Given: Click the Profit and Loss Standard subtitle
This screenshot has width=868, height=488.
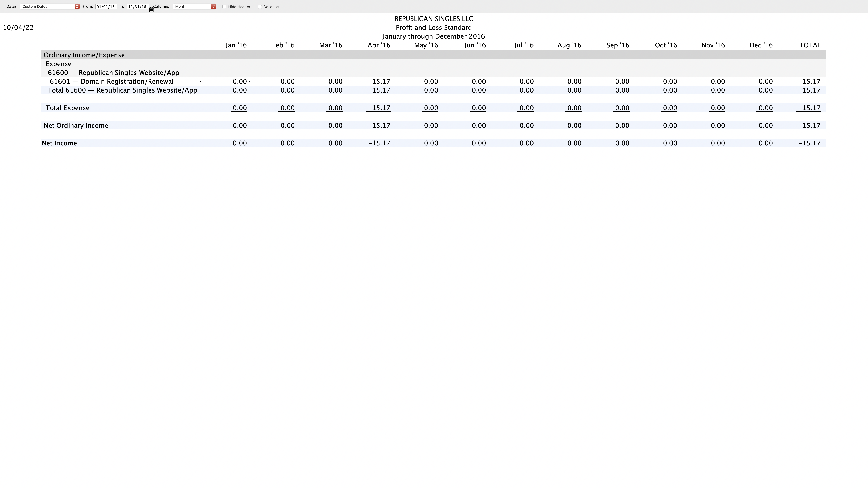Looking at the screenshot, I should 434,28.
